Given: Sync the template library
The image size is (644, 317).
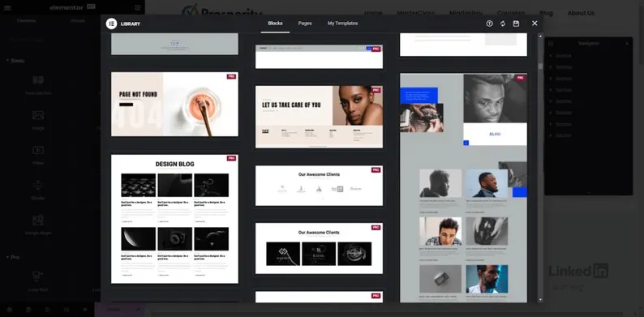Looking at the screenshot, I should point(503,24).
